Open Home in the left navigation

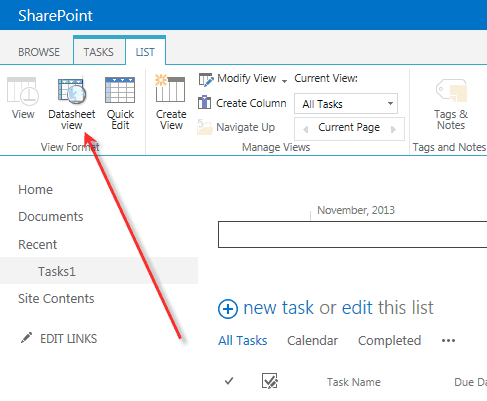click(36, 190)
